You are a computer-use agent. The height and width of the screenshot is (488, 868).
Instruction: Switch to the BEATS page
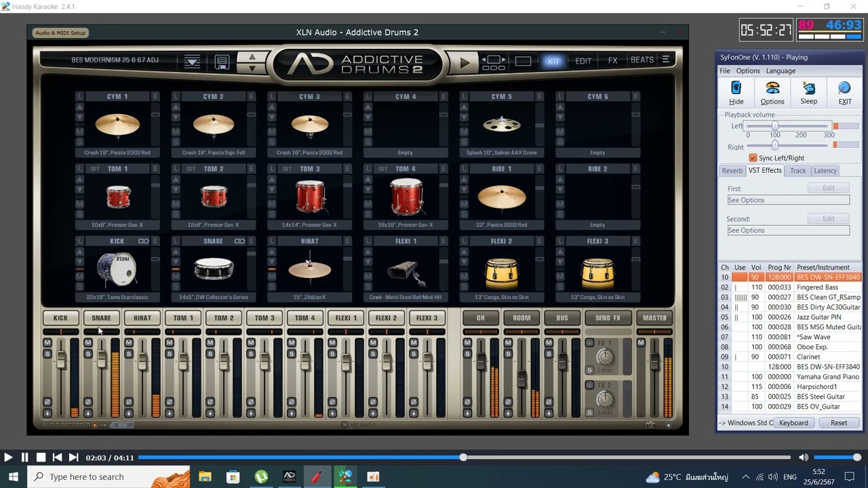tap(642, 60)
